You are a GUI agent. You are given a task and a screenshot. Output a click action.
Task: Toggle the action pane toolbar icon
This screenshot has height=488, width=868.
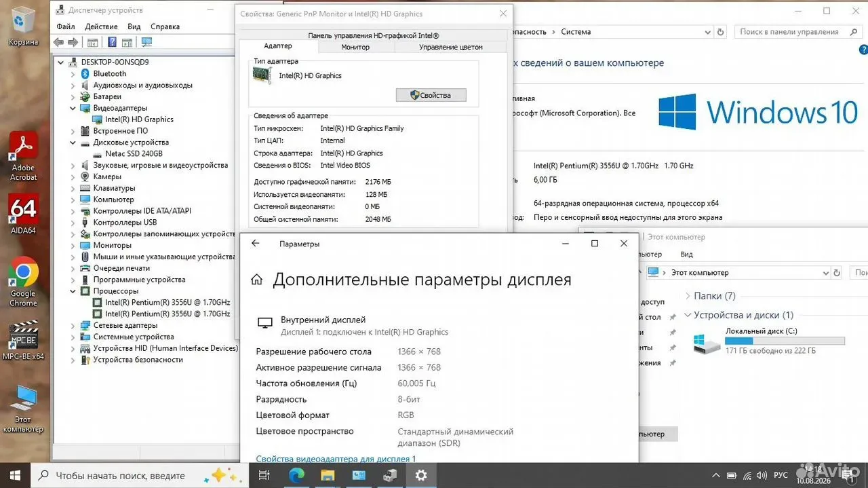pyautogui.click(x=127, y=42)
